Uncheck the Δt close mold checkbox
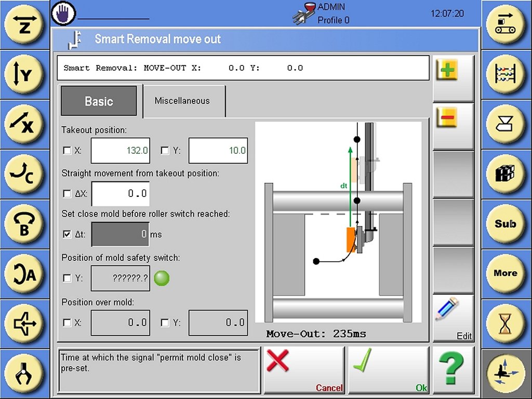Viewport: 532px width, 399px height. click(67, 234)
